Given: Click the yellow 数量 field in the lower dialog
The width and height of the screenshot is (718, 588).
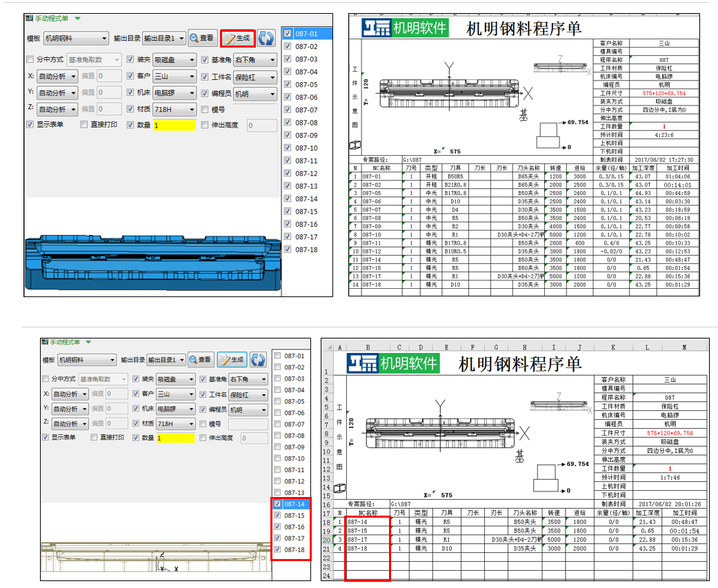Looking at the screenshot, I should [x=176, y=438].
